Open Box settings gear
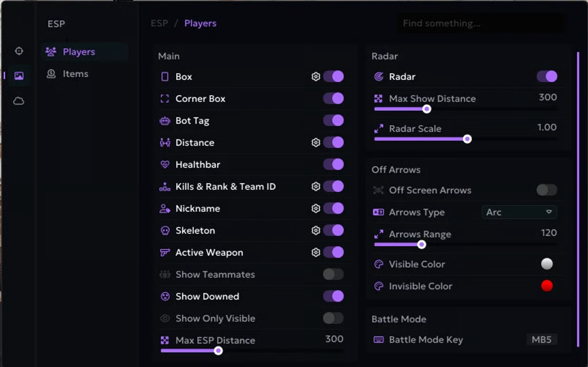Screen dimensions: 588x367 pyautogui.click(x=315, y=76)
